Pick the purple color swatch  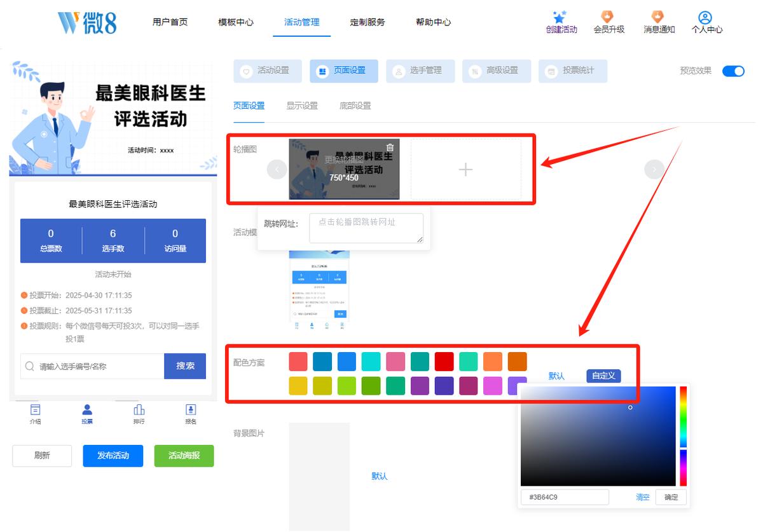click(x=420, y=386)
